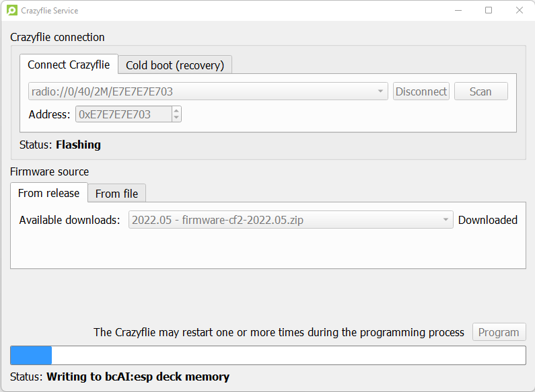Close the Crazyflie Service window

(x=520, y=10)
